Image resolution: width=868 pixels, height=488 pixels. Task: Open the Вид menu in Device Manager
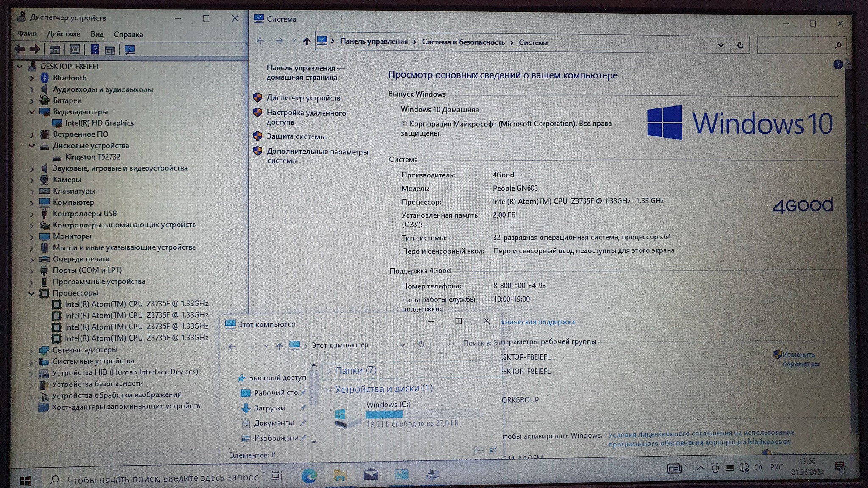click(x=97, y=34)
